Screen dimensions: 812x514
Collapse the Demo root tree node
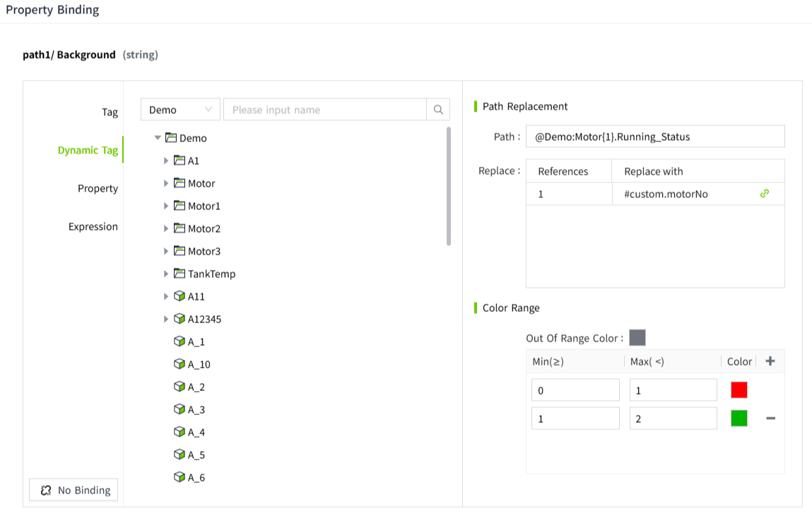[x=158, y=138]
